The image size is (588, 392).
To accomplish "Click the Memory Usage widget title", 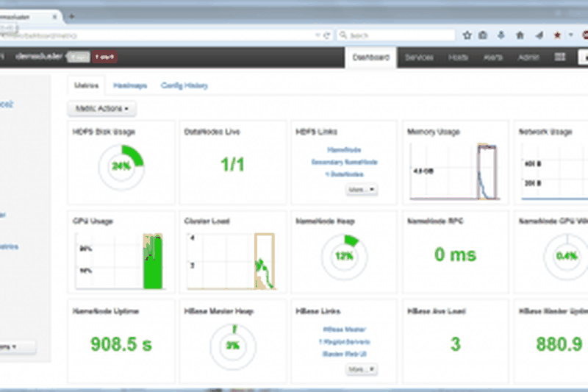I will [434, 132].
